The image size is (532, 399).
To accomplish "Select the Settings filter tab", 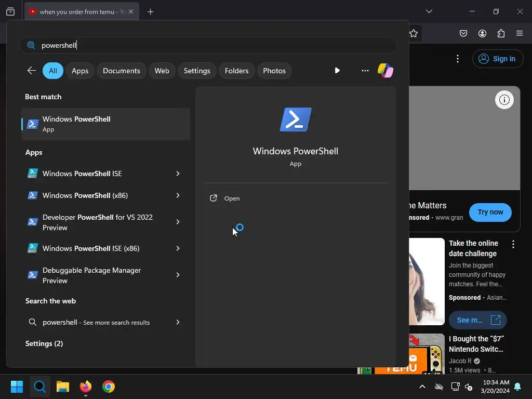I will point(197,71).
